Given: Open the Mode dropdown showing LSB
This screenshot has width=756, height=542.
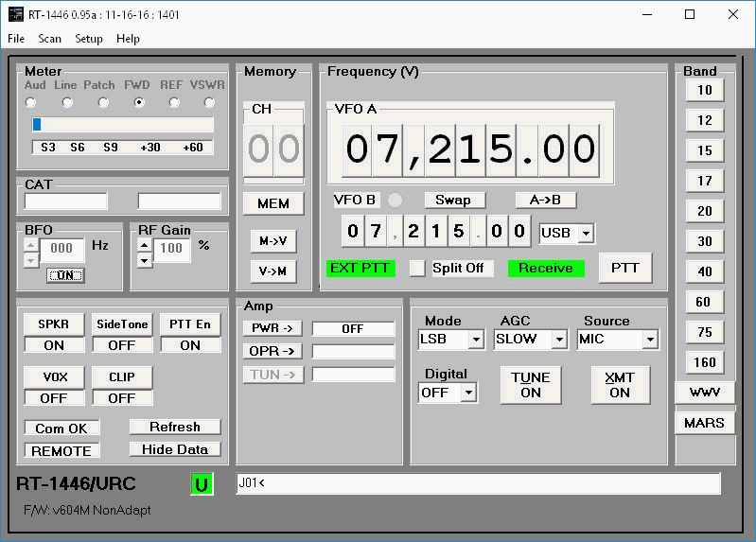Looking at the screenshot, I should [475, 340].
